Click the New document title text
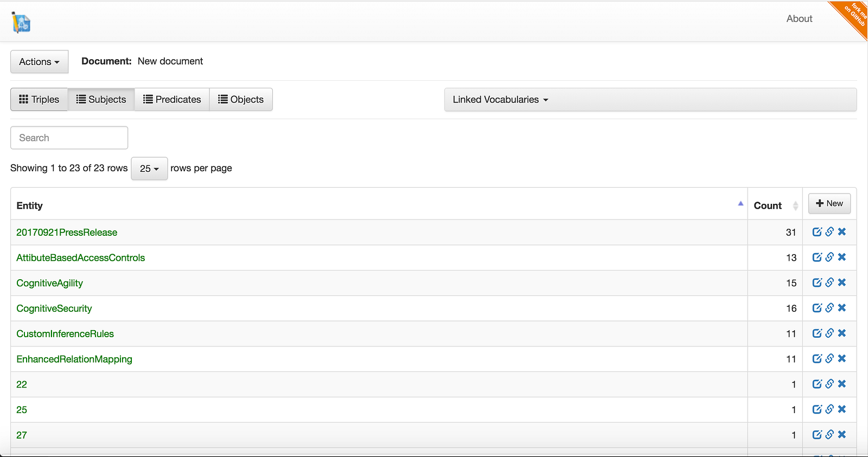Screen dimensions: 868x457 170,61
